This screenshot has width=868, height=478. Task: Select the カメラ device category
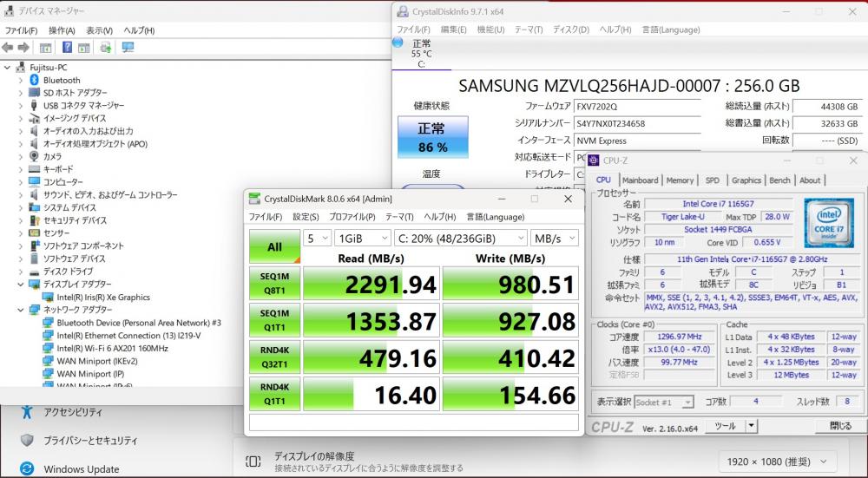[52, 156]
